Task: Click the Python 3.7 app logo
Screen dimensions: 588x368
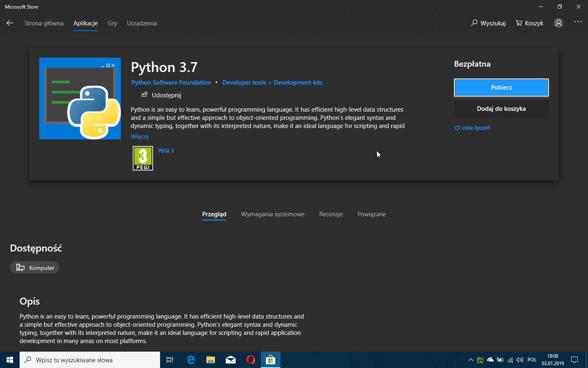Action: [80, 99]
